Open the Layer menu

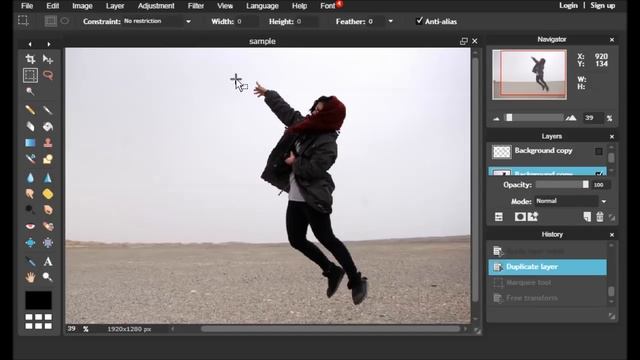115,6
